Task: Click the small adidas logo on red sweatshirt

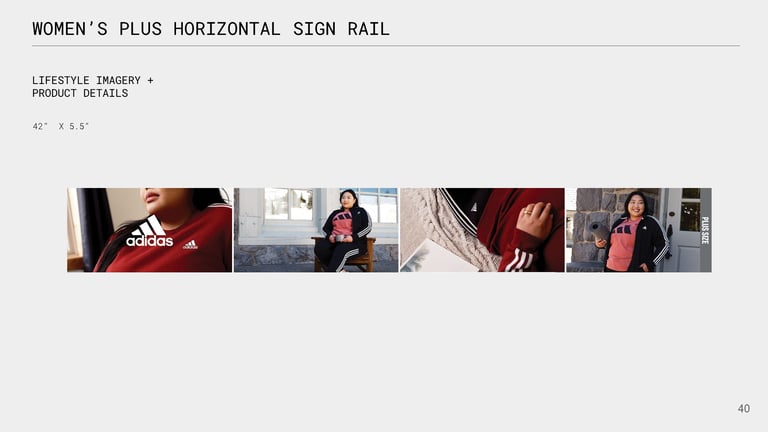Action: 190,244
